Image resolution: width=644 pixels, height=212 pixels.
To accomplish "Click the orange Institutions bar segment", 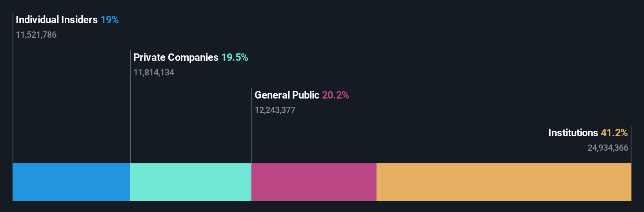I will tap(504, 182).
